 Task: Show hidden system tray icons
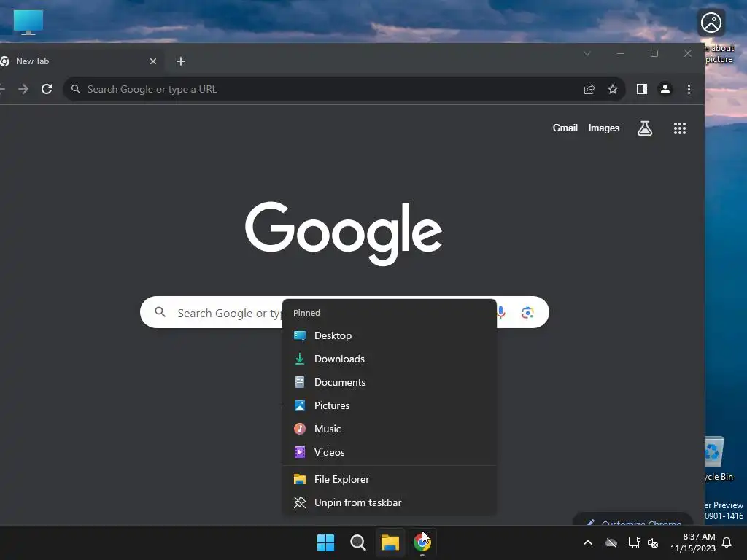588,542
